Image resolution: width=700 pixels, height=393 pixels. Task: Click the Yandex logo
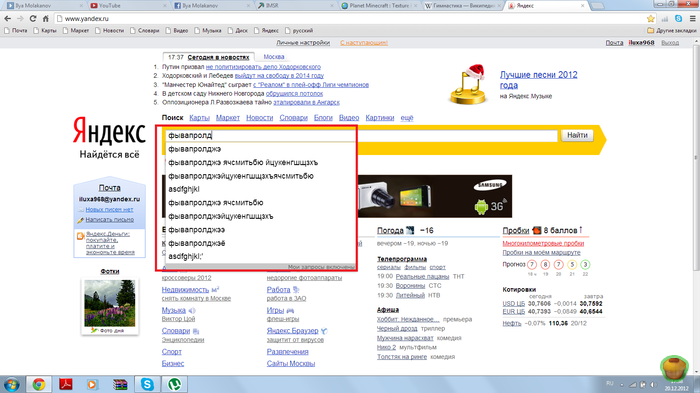click(x=109, y=131)
